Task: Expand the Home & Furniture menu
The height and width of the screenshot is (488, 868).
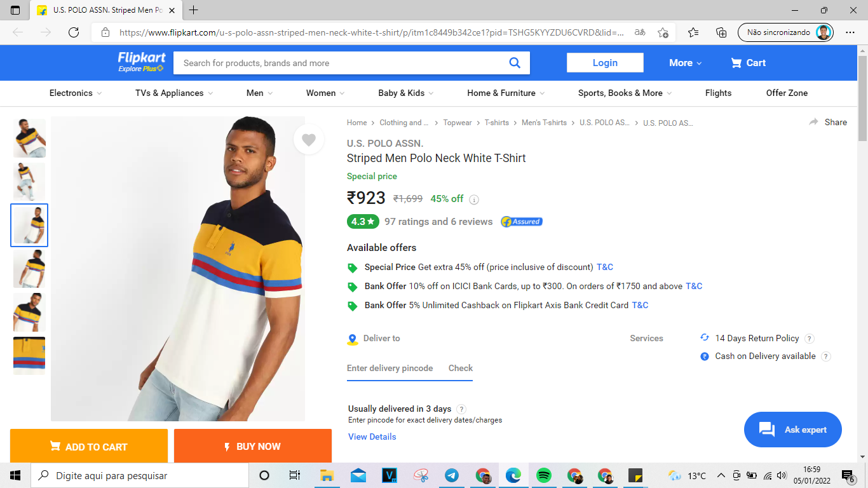Action: [506, 93]
